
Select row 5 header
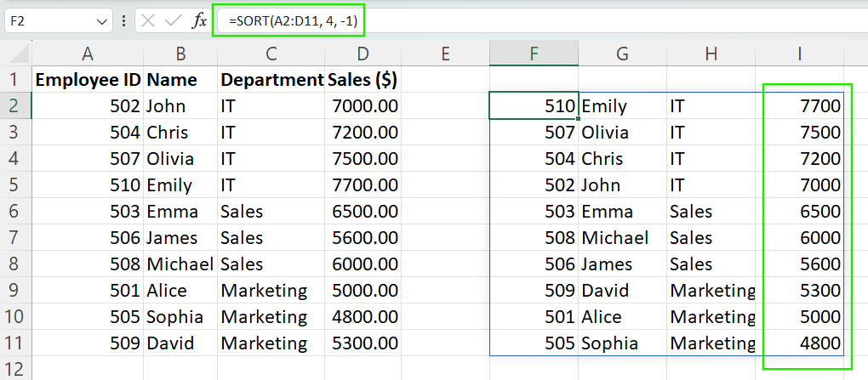(x=15, y=184)
